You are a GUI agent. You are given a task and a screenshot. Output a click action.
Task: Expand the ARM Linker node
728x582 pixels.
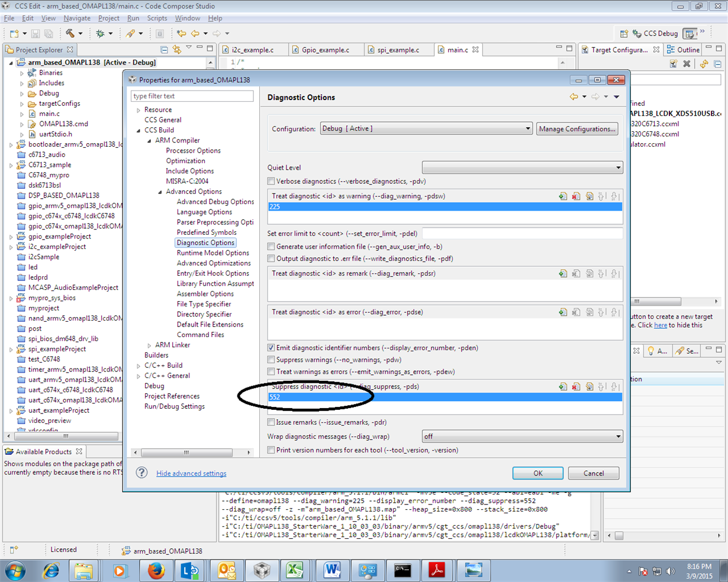[x=149, y=345]
